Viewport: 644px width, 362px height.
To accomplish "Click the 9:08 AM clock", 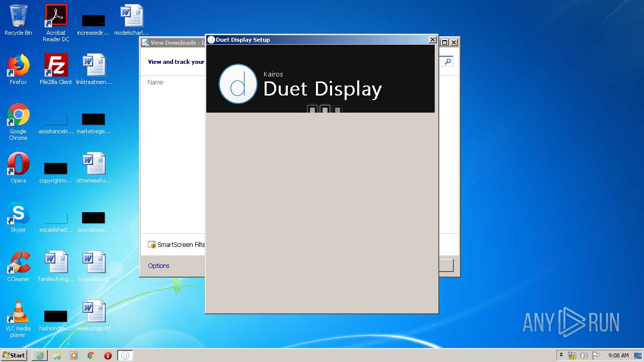I will (618, 355).
